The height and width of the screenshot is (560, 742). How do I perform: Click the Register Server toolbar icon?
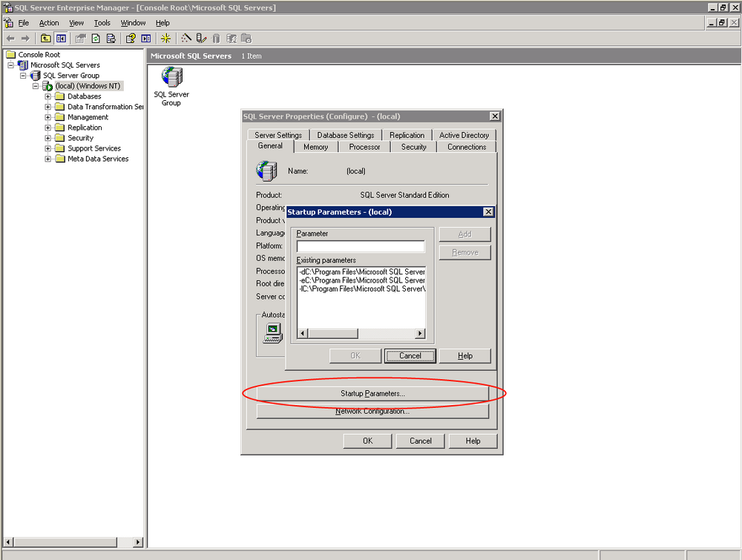(x=201, y=39)
